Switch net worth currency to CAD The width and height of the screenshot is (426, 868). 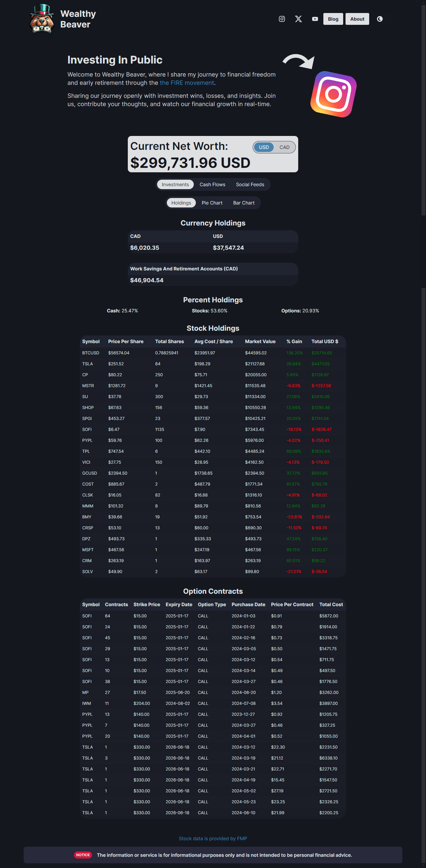click(284, 147)
